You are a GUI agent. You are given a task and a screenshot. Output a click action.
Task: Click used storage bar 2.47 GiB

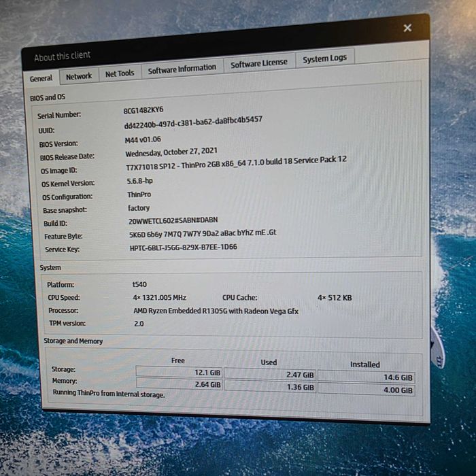tap(269, 374)
